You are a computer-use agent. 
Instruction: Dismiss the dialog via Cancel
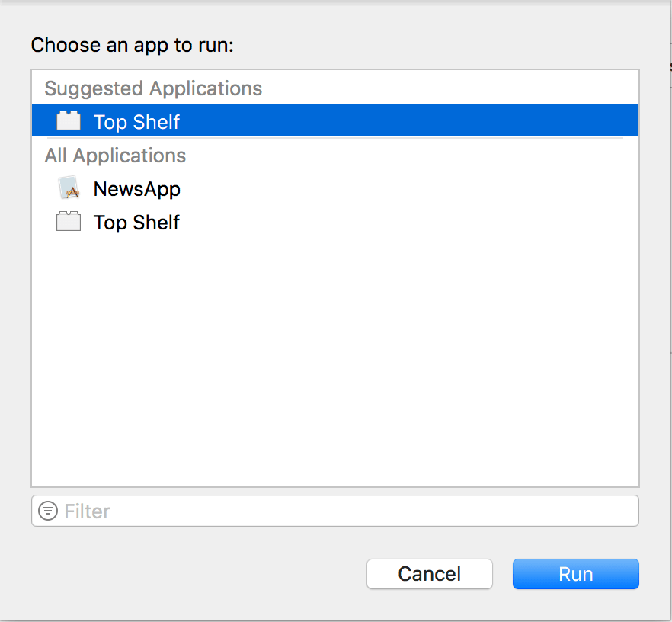point(429,574)
